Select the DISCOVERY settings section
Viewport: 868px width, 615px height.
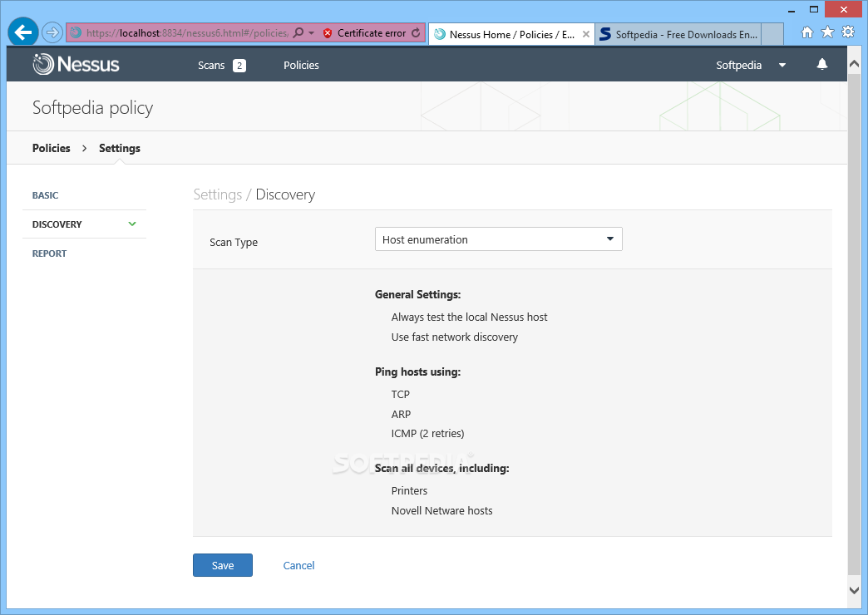click(57, 224)
